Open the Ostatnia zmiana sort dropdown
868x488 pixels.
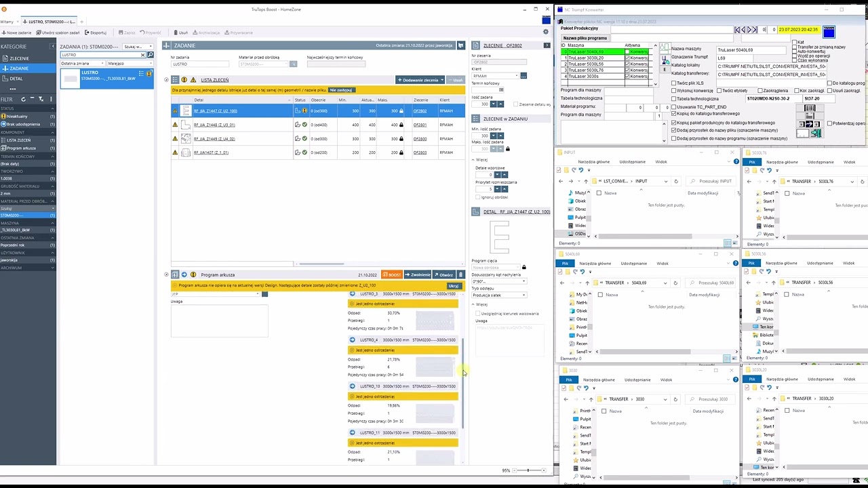pos(82,63)
